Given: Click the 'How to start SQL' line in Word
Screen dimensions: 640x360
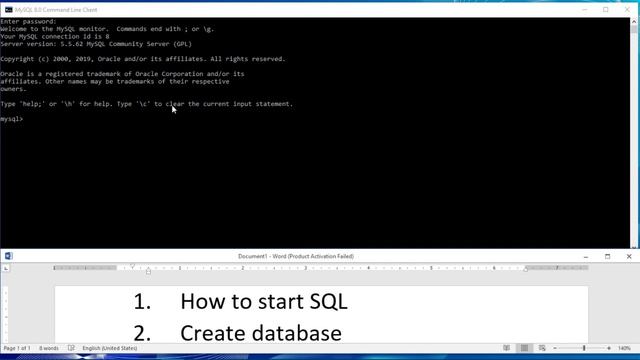Looking at the screenshot, I should (264, 302).
